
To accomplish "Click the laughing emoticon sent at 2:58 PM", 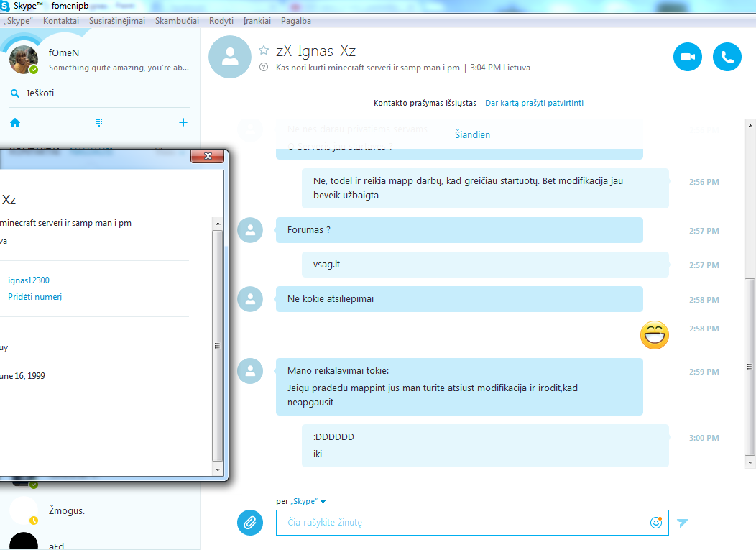I will coord(654,335).
